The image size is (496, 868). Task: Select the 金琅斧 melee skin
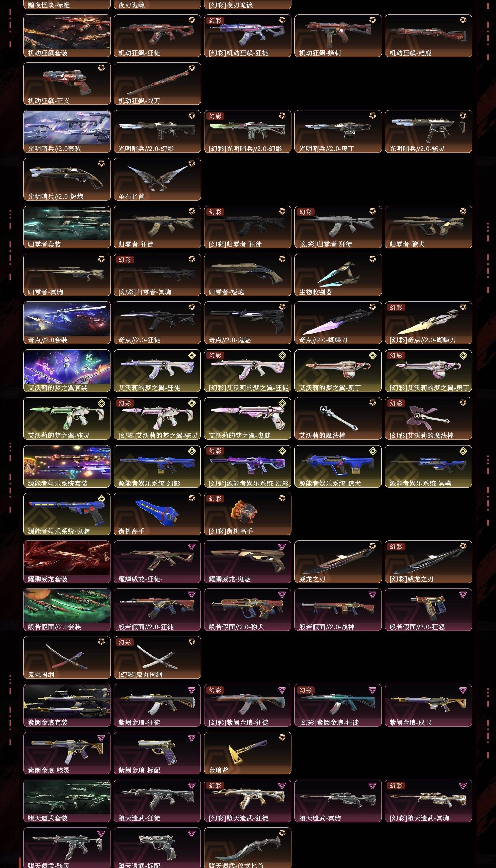pos(248,753)
